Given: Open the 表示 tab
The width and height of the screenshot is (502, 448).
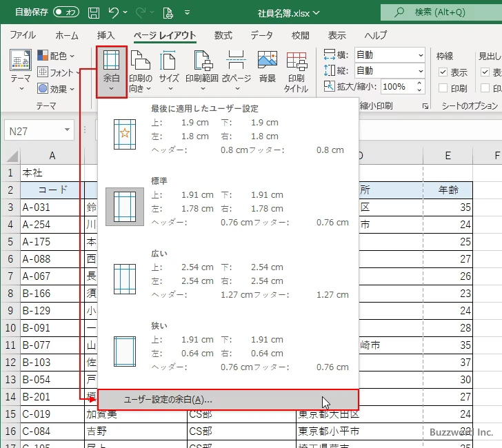Looking at the screenshot, I should pyautogui.click(x=337, y=35).
